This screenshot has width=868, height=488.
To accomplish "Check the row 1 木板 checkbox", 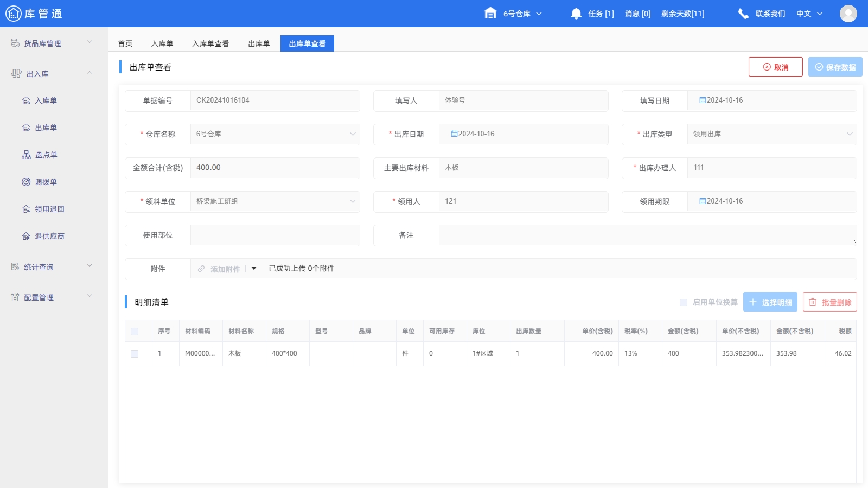I will pyautogui.click(x=135, y=354).
